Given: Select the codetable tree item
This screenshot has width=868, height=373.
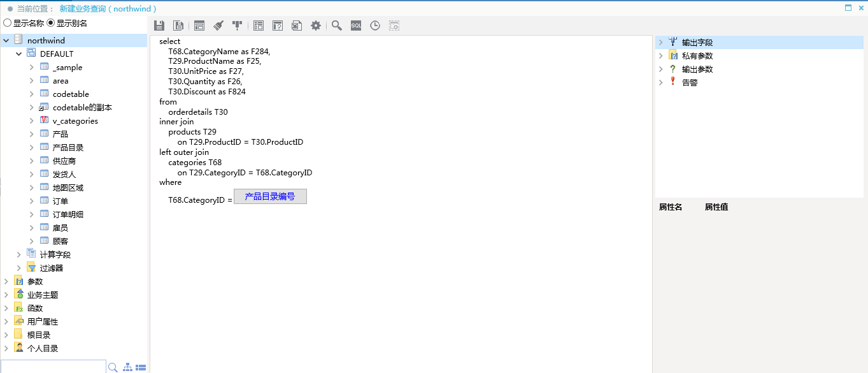Looking at the screenshot, I should [x=71, y=94].
